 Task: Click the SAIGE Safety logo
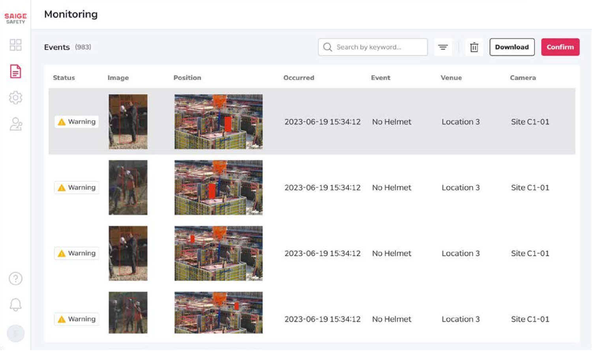pos(15,18)
